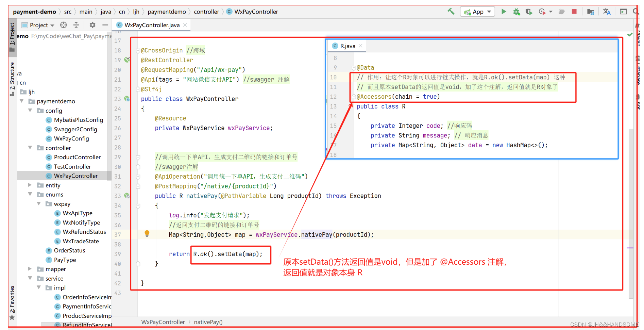Toggle code fold at line 34
Image resolution: width=644 pixels, height=330 pixels.
point(138,205)
